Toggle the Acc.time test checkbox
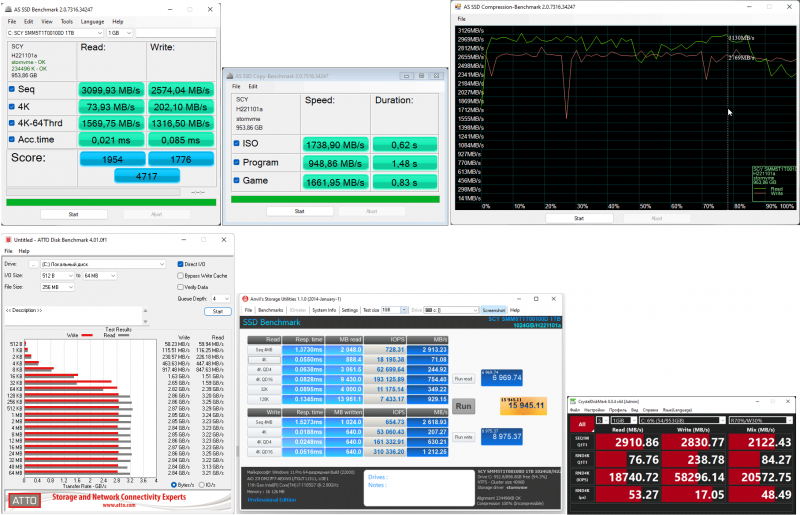The height and width of the screenshot is (515, 800). click(12, 139)
